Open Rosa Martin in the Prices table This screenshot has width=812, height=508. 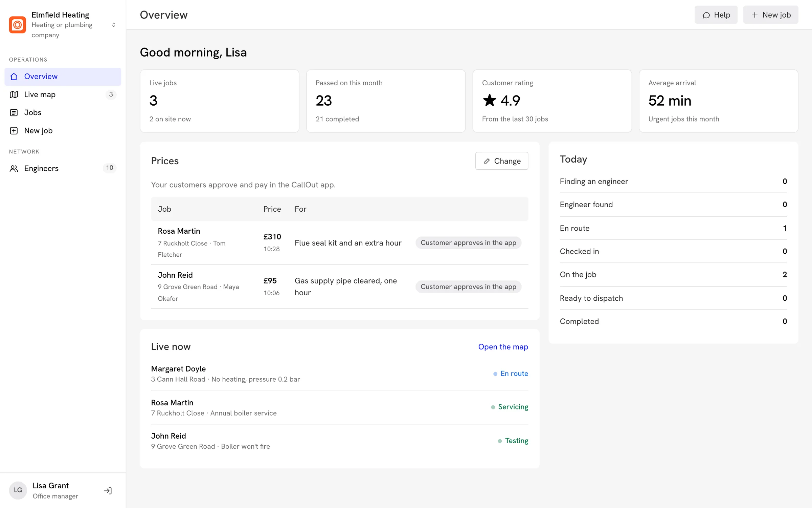[179, 231]
